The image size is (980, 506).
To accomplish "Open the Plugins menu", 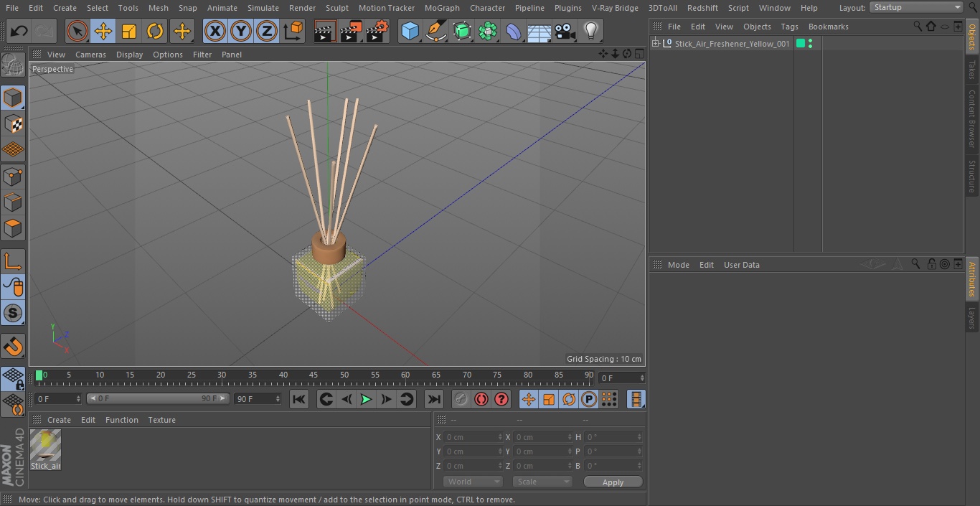I will click(x=567, y=8).
